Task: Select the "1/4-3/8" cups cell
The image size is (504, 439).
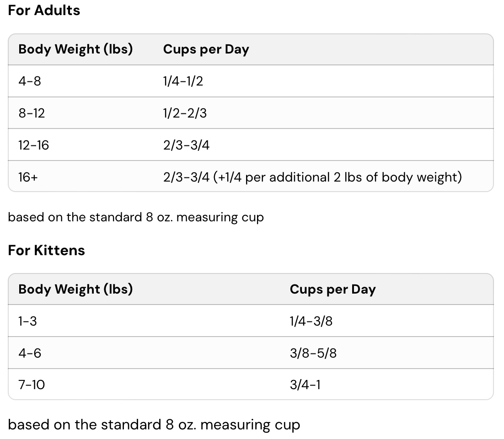Action: click(311, 321)
